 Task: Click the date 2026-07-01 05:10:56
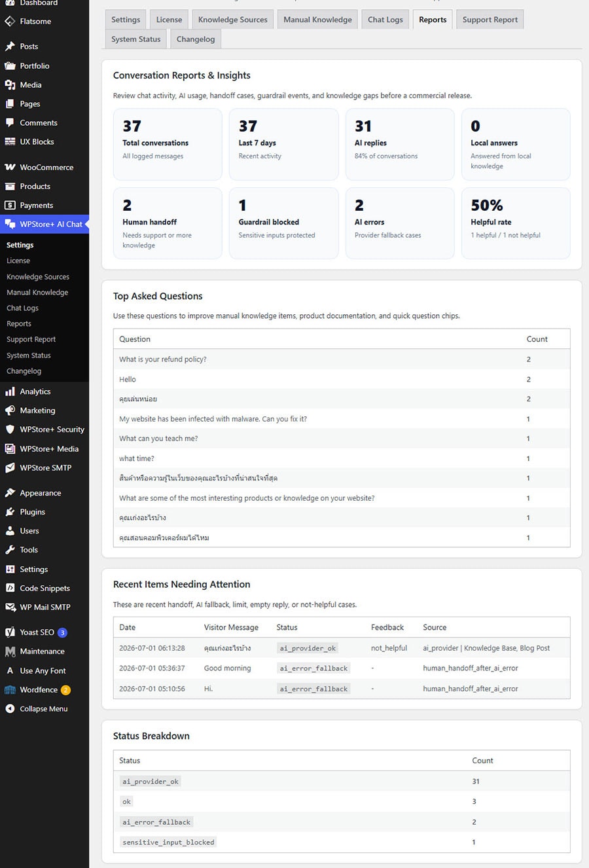152,689
